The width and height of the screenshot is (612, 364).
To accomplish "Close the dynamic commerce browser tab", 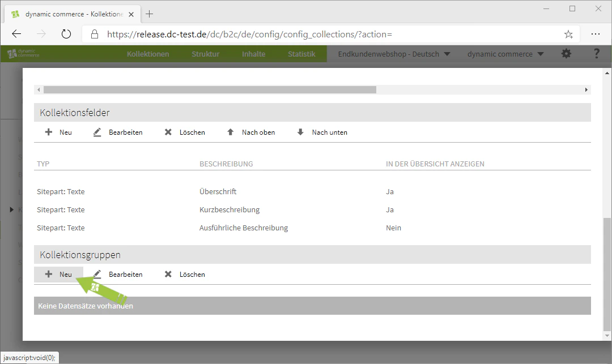I will click(x=131, y=14).
